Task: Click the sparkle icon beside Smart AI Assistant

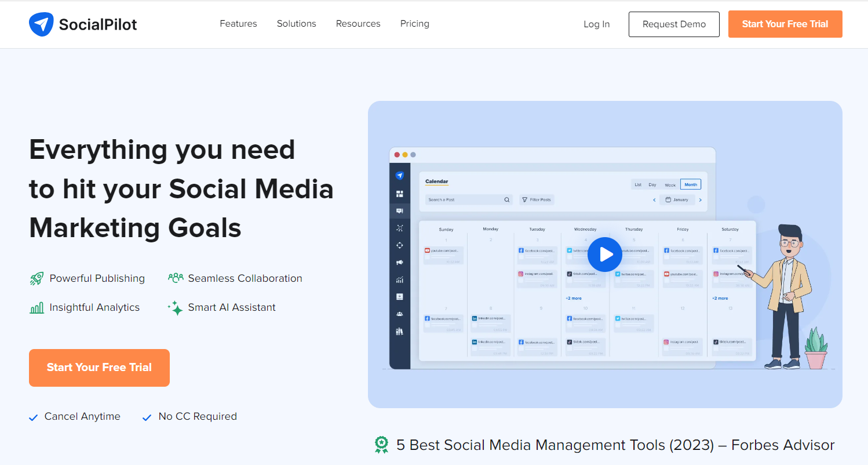Action: [175, 308]
